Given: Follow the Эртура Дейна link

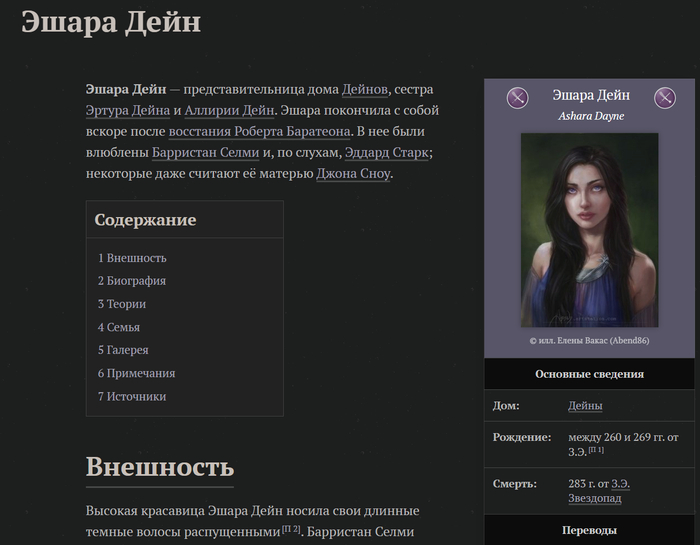Looking at the screenshot, I should (128, 110).
